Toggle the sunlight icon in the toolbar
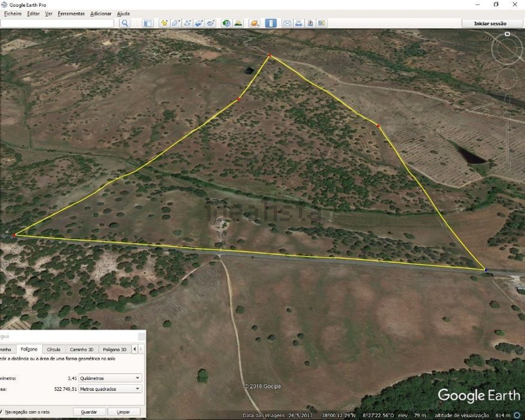This screenshot has width=525, height=420. (x=238, y=23)
